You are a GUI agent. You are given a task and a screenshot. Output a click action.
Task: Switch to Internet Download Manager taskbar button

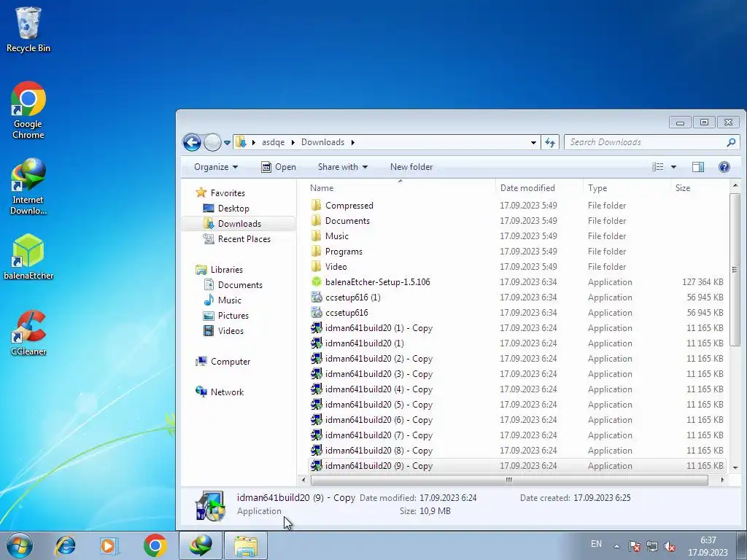201,545
